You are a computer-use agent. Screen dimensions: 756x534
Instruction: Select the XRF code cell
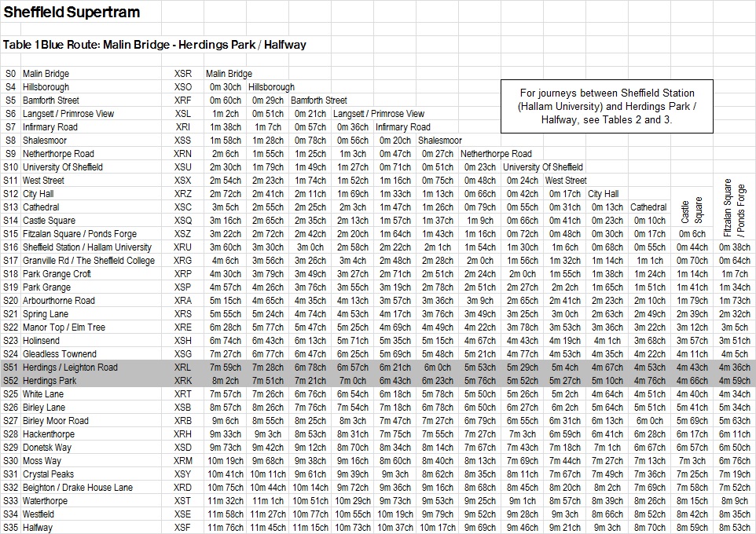pyautogui.click(x=183, y=101)
